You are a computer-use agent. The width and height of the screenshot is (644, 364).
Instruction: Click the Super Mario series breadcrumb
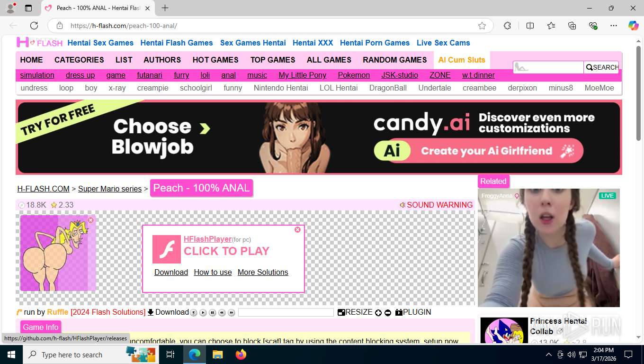110,189
